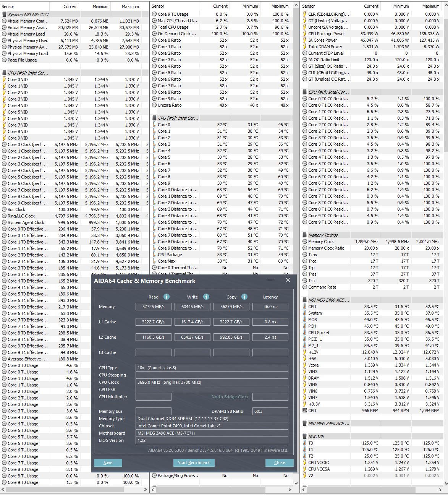Click the CPU Clock field showing 3696.0 MHz

pyautogui.click(x=212, y=382)
